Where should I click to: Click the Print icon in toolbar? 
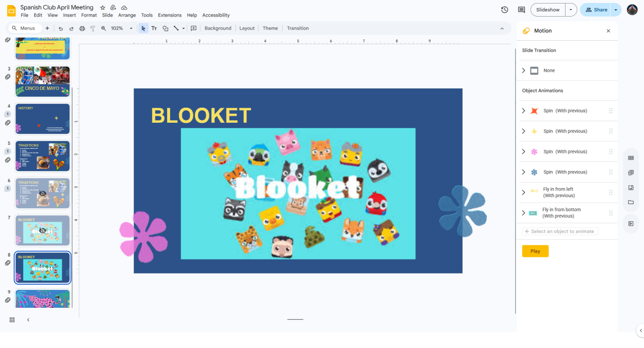tap(82, 29)
